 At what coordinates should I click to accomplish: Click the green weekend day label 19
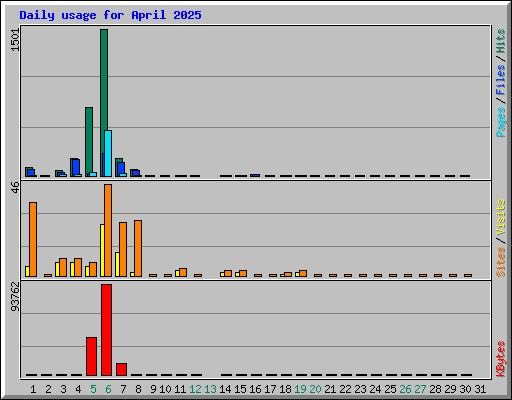[x=300, y=389]
